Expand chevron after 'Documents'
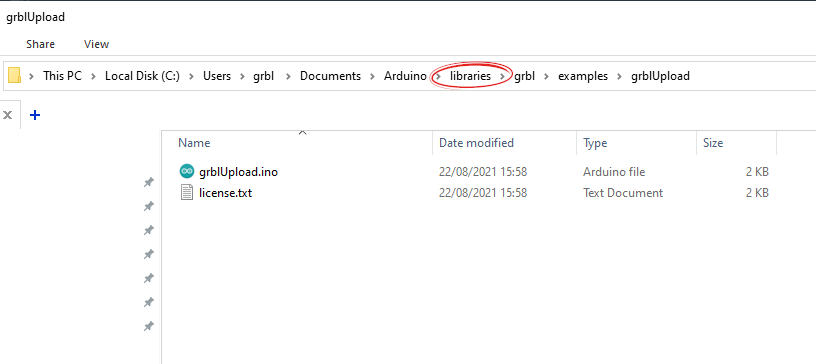 coord(372,77)
